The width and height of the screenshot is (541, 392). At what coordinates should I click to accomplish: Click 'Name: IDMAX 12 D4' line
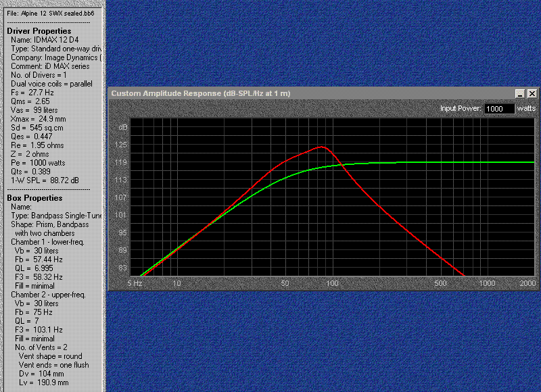pyautogui.click(x=45, y=40)
